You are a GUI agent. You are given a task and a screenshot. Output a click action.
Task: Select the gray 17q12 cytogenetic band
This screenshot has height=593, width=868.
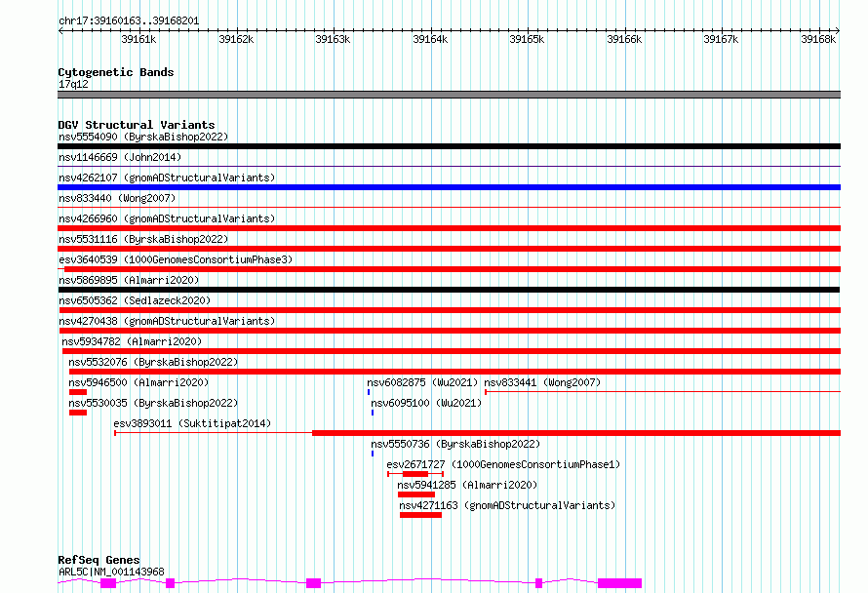point(449,95)
